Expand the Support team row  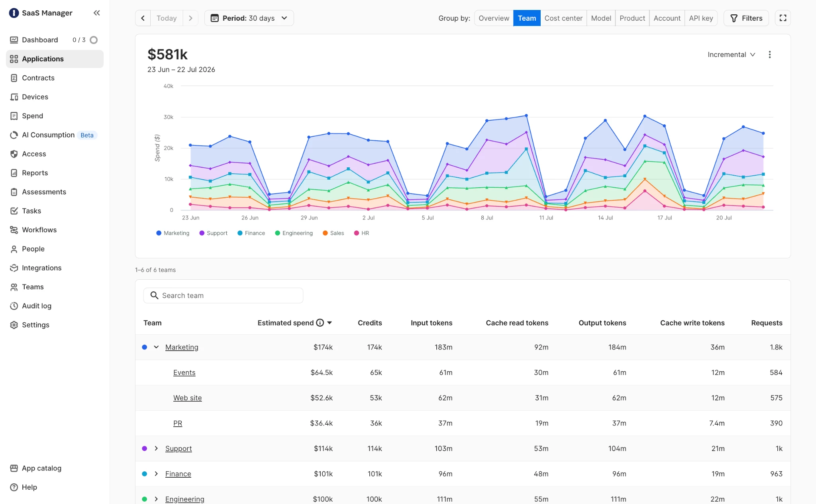point(156,448)
